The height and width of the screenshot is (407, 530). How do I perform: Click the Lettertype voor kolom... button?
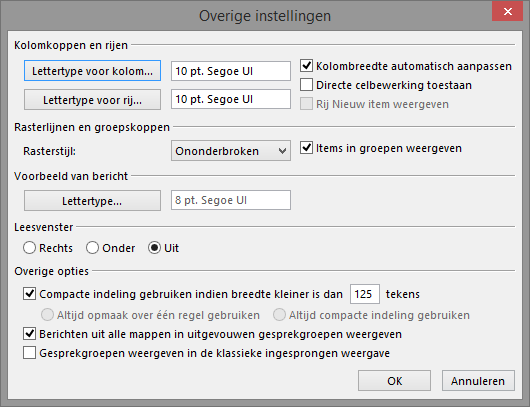[x=92, y=71]
